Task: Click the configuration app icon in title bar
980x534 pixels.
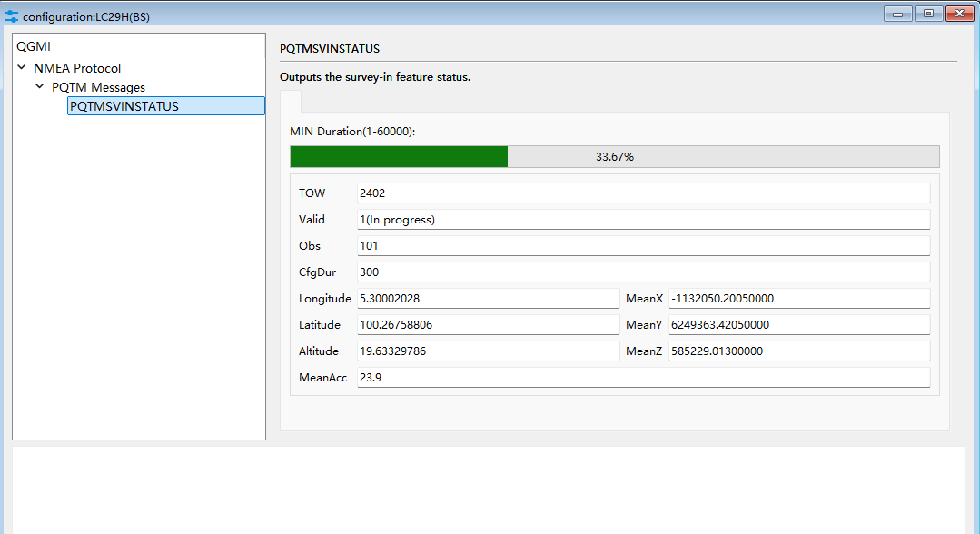Action: (x=12, y=16)
